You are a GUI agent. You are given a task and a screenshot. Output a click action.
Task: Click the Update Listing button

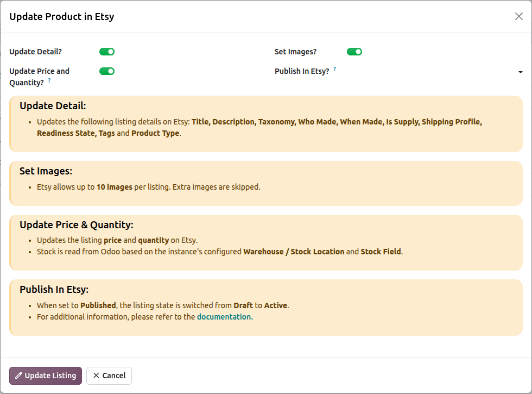46,376
